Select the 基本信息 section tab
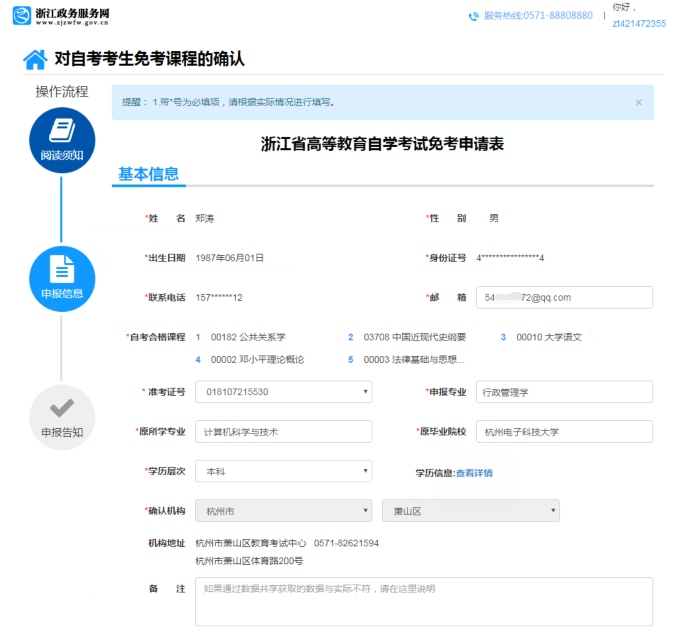 (x=148, y=175)
